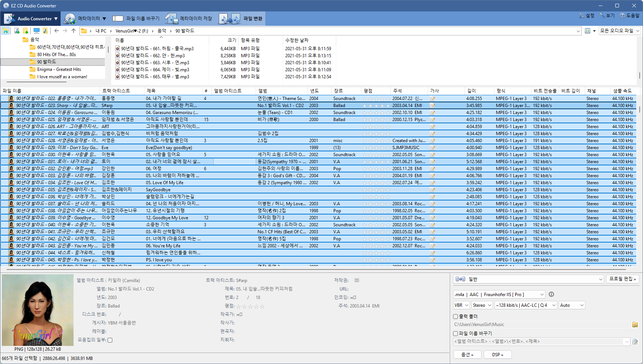Click the rating stars for 홍종명 track

pos(376,99)
